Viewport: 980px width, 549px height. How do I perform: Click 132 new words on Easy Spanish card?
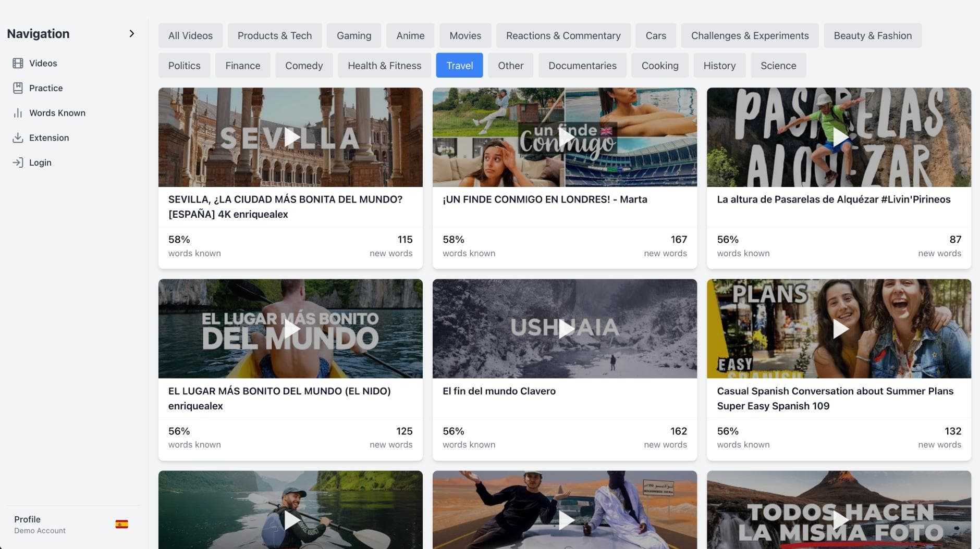pyautogui.click(x=939, y=438)
